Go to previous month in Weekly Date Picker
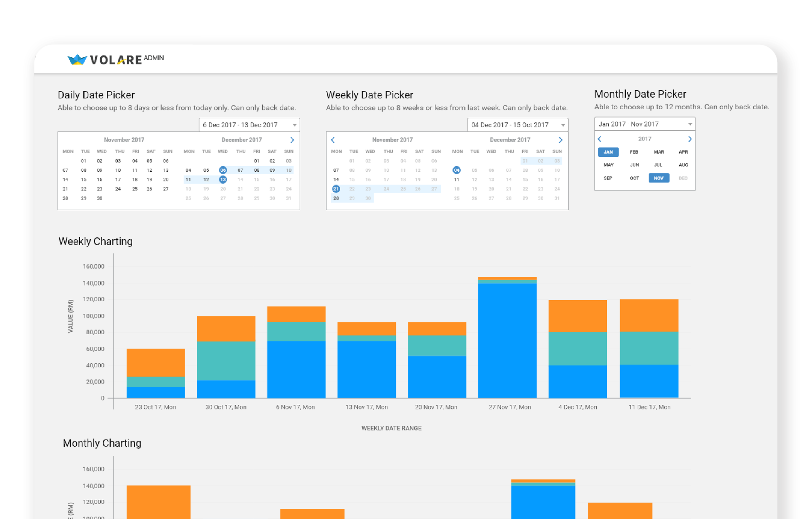Viewport: 812px width, 519px height. 333,140
